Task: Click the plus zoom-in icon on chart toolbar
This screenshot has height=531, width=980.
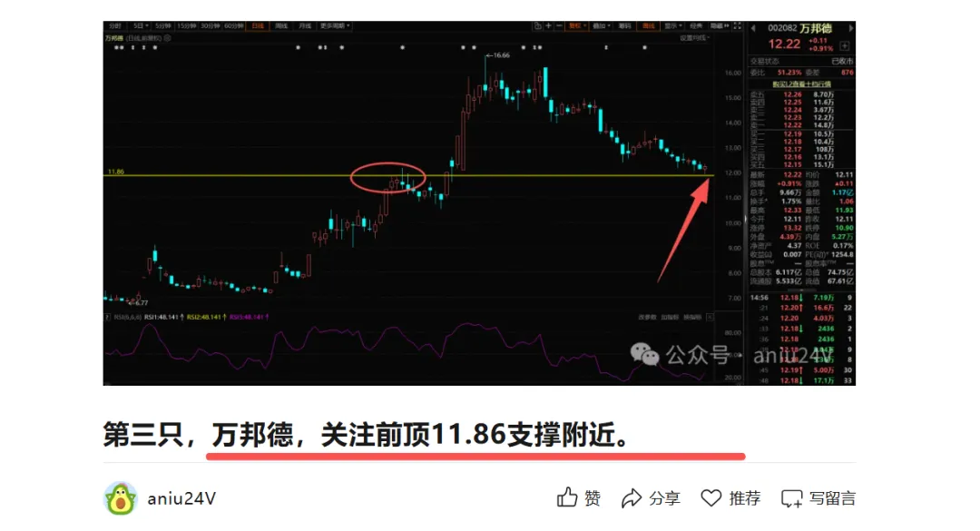Action: [548, 25]
